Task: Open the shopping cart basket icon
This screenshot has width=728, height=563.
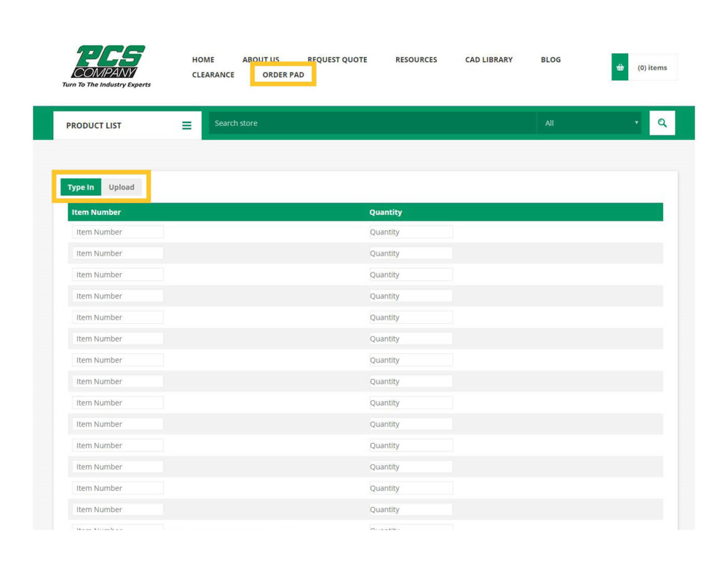Action: (x=620, y=68)
